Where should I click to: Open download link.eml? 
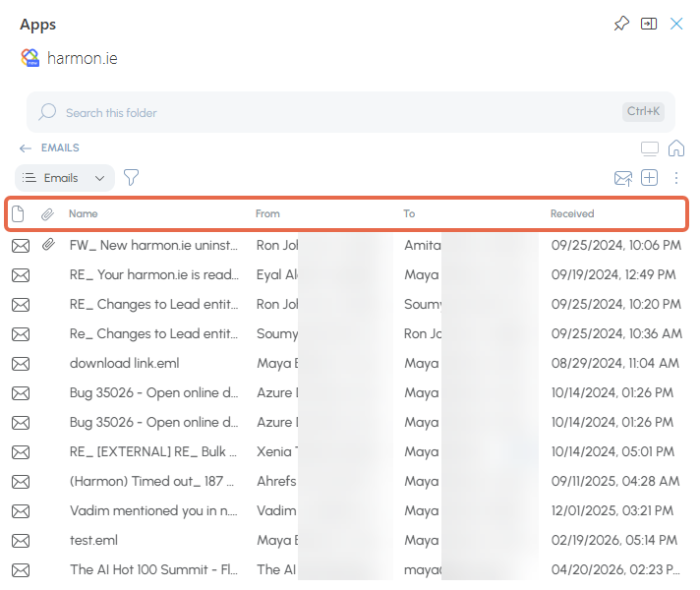coord(125,363)
